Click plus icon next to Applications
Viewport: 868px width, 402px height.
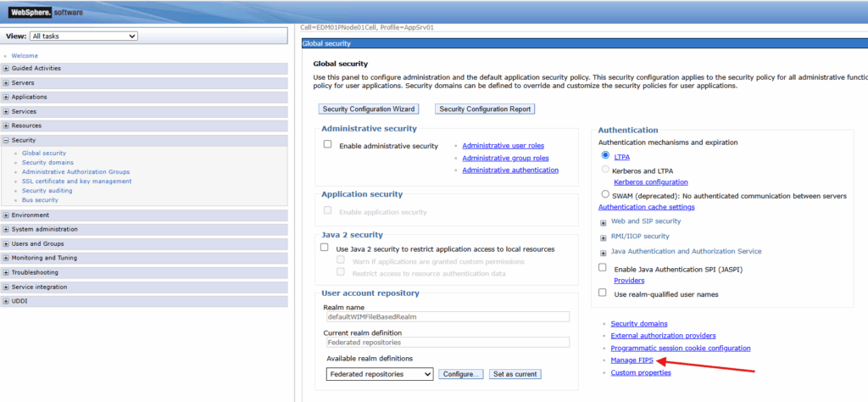coord(7,98)
